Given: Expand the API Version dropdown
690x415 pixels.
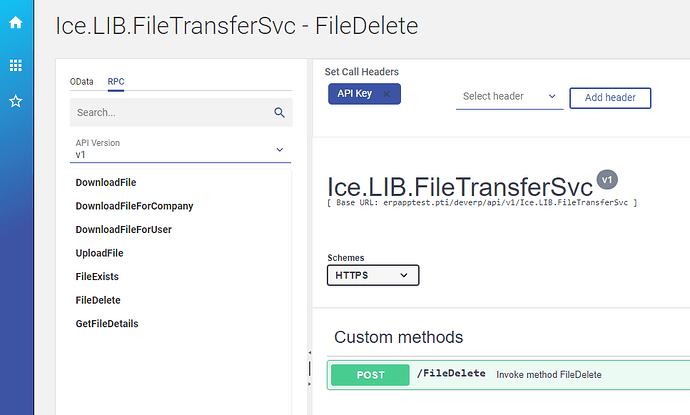Looking at the screenshot, I should pos(279,150).
